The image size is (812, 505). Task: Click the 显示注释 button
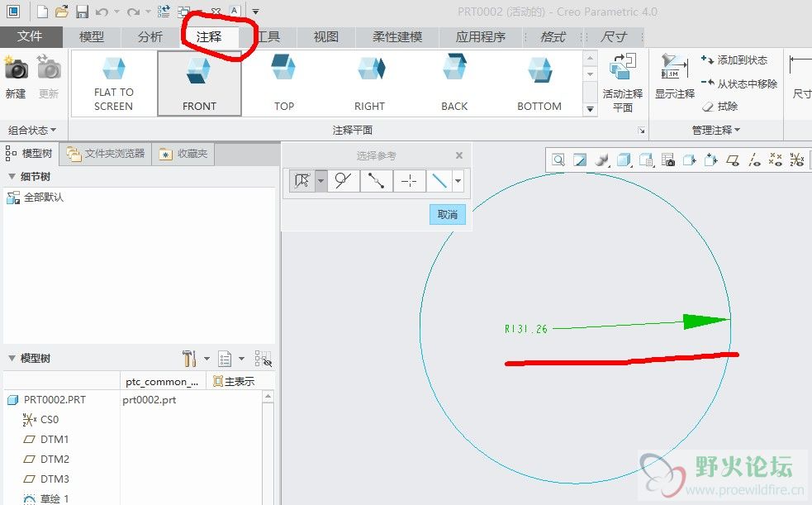point(674,77)
